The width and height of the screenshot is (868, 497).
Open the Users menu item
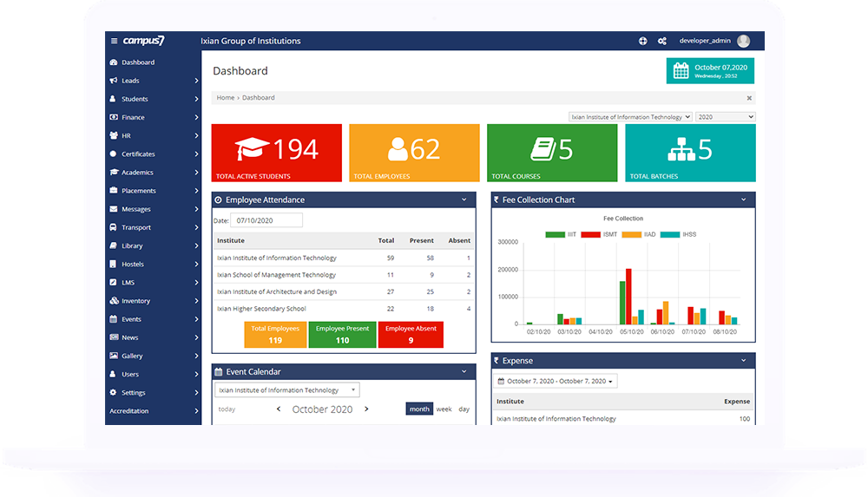pyautogui.click(x=153, y=374)
